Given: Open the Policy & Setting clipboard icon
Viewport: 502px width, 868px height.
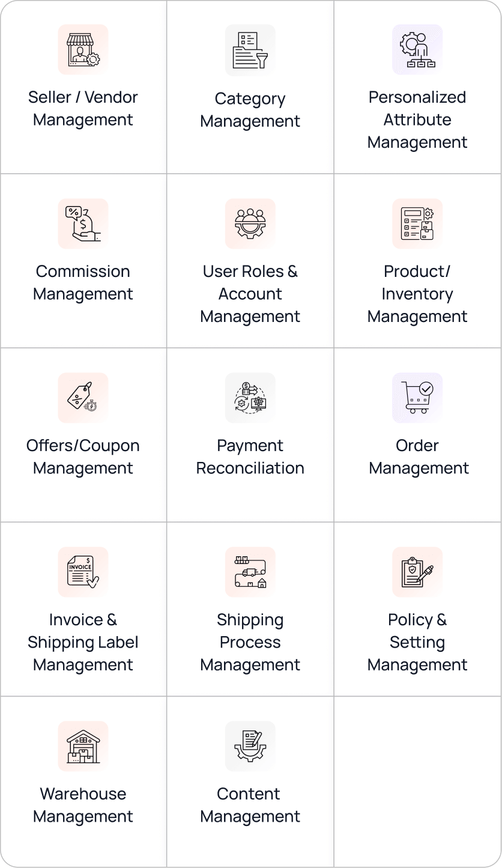Looking at the screenshot, I should 417,572.
